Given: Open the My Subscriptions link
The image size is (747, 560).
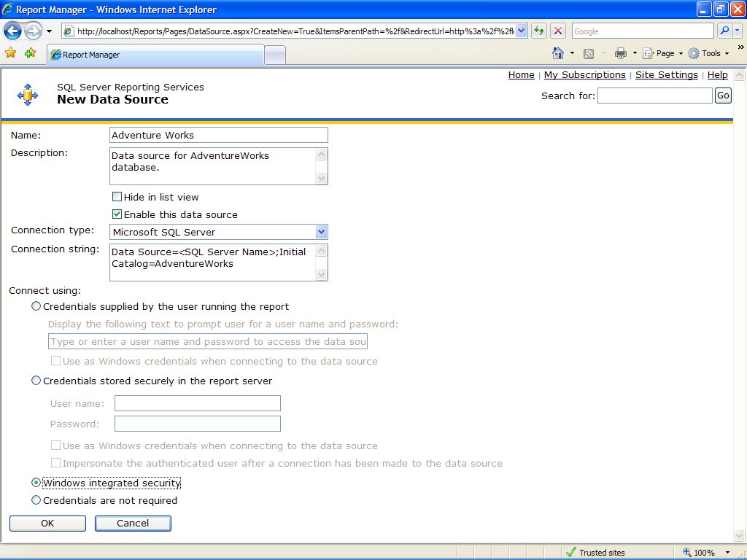Looking at the screenshot, I should (x=584, y=75).
